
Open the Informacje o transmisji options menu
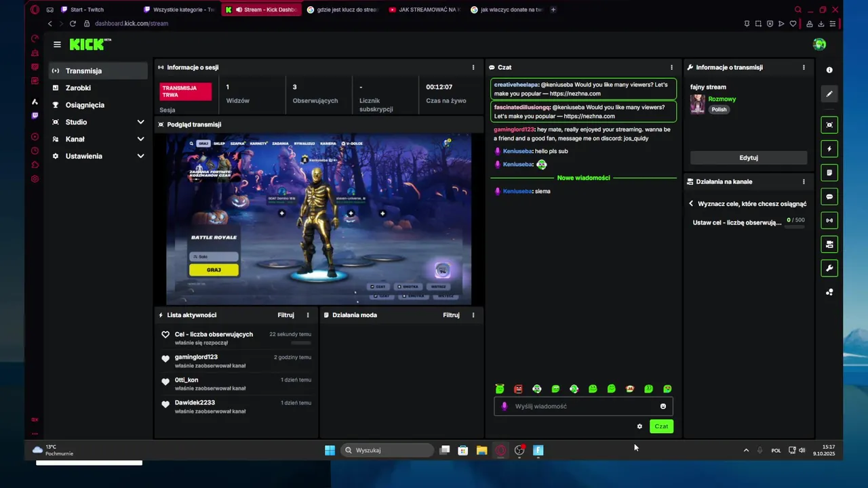(804, 67)
